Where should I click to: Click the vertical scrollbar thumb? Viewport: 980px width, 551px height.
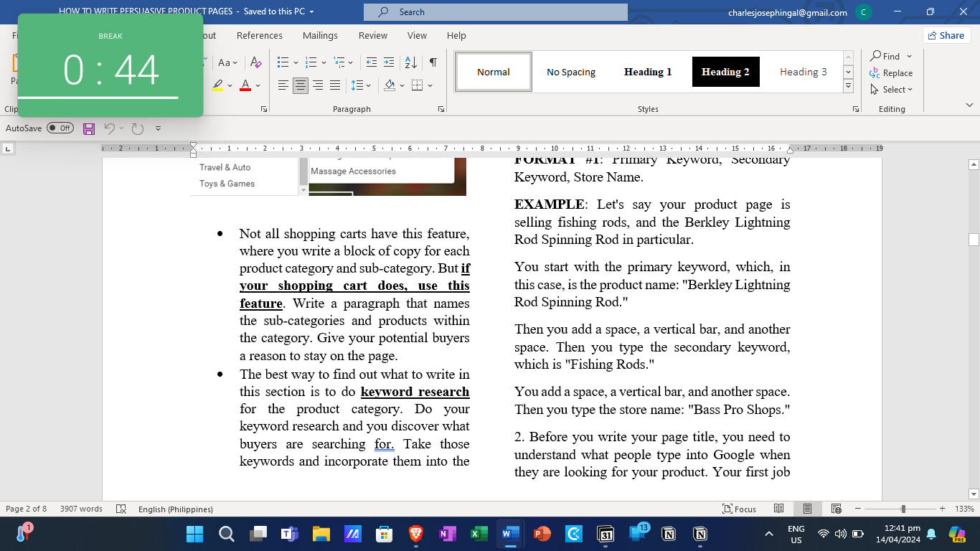pyautogui.click(x=974, y=240)
